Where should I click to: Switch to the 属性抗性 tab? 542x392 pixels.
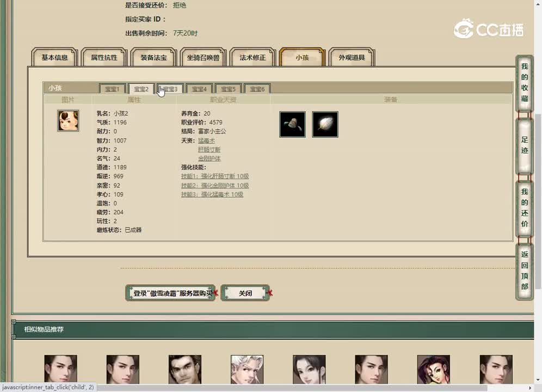[104, 57]
